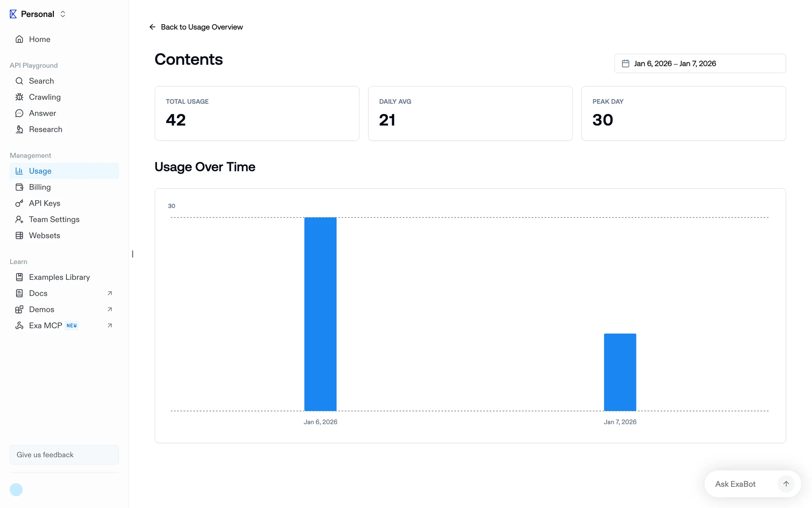812x508 pixels.
Task: Expand the Personal workspace switcher
Action: 63,14
